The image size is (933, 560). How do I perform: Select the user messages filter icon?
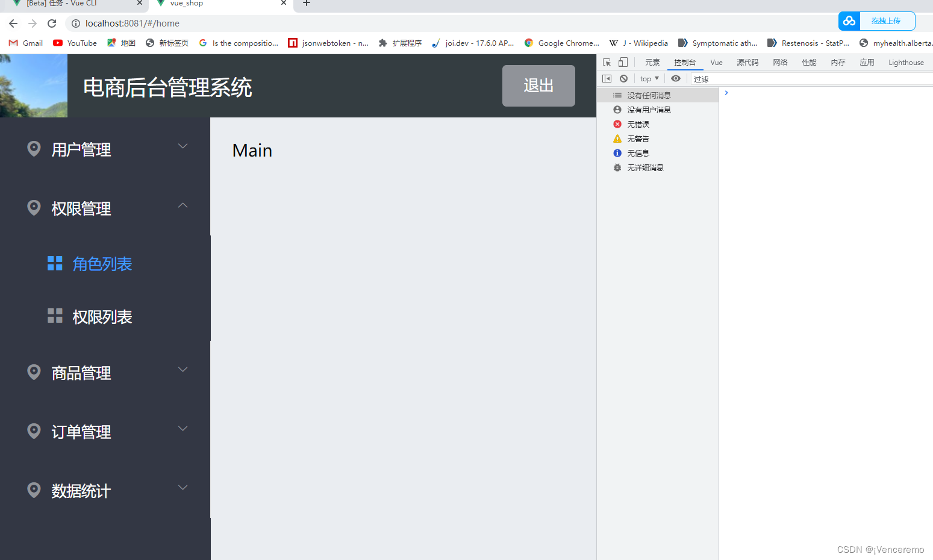coord(617,110)
